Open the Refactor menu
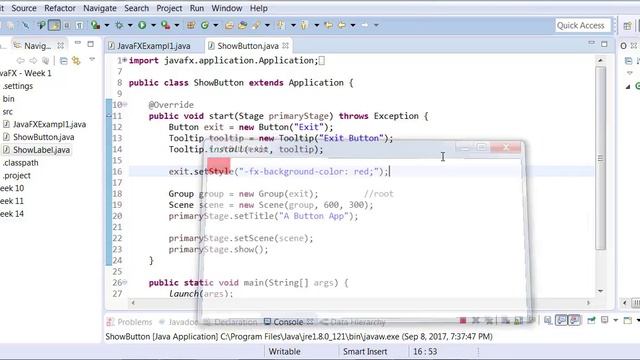This screenshot has height=360, width=640. [x=60, y=8]
